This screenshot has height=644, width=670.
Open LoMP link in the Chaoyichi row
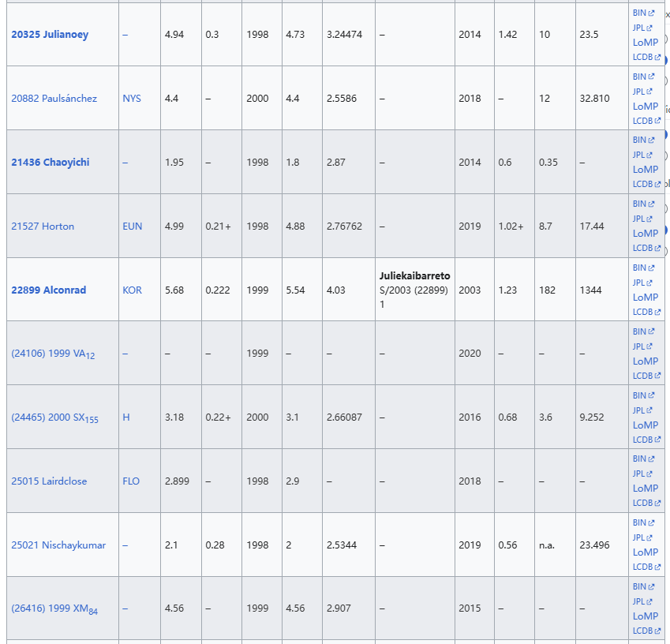(645, 170)
